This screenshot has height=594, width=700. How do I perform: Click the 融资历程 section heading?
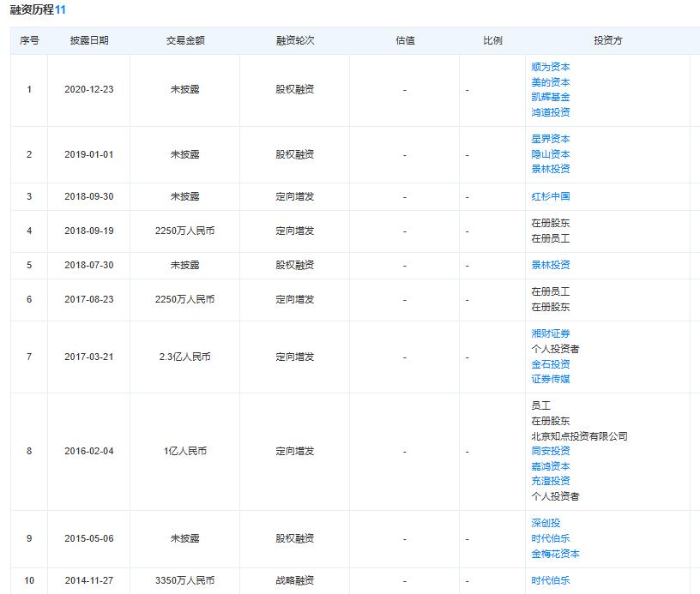click(x=32, y=9)
